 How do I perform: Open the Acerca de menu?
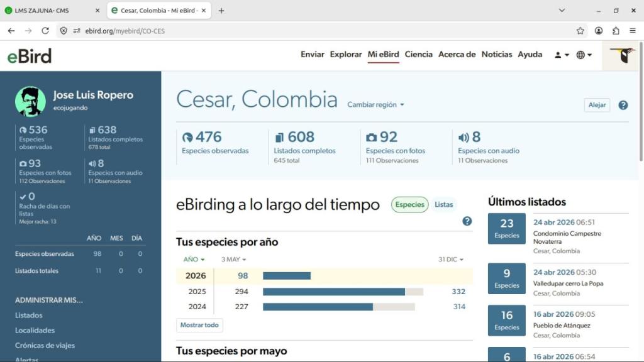[457, 54]
